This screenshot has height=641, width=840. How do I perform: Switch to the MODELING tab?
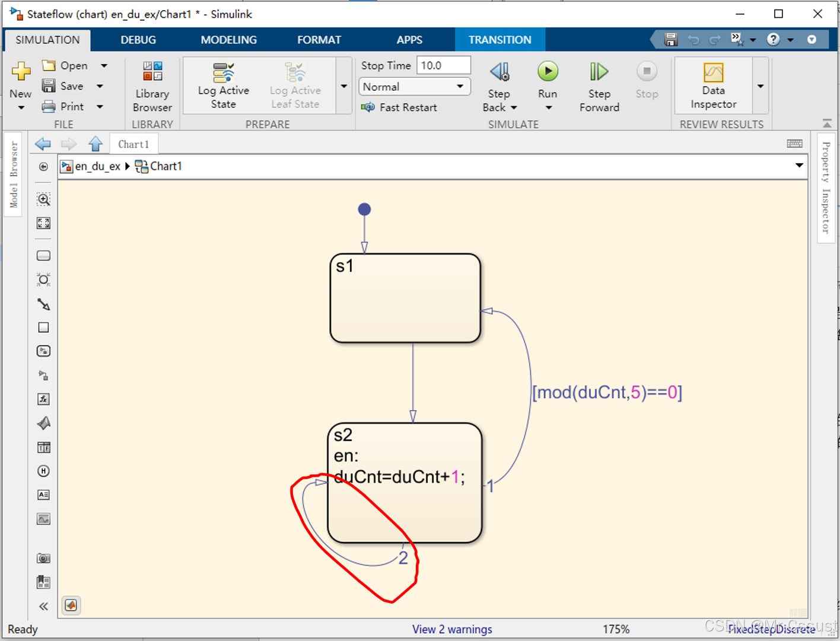tap(228, 40)
